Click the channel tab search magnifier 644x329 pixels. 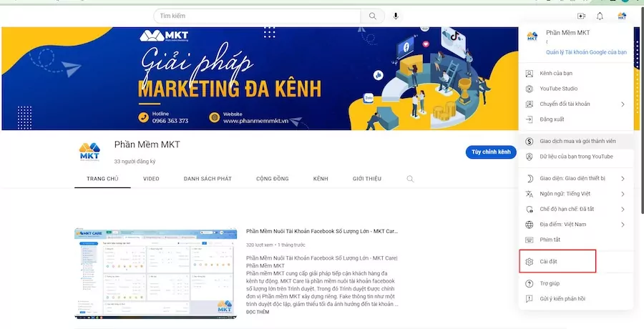[410, 179]
